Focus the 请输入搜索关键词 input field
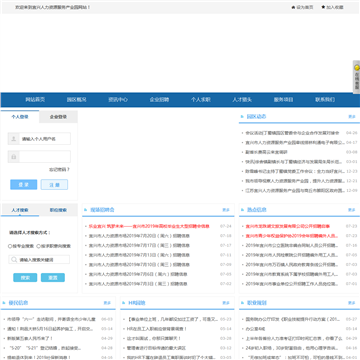This screenshot has width=360, height=360. coord(39,260)
